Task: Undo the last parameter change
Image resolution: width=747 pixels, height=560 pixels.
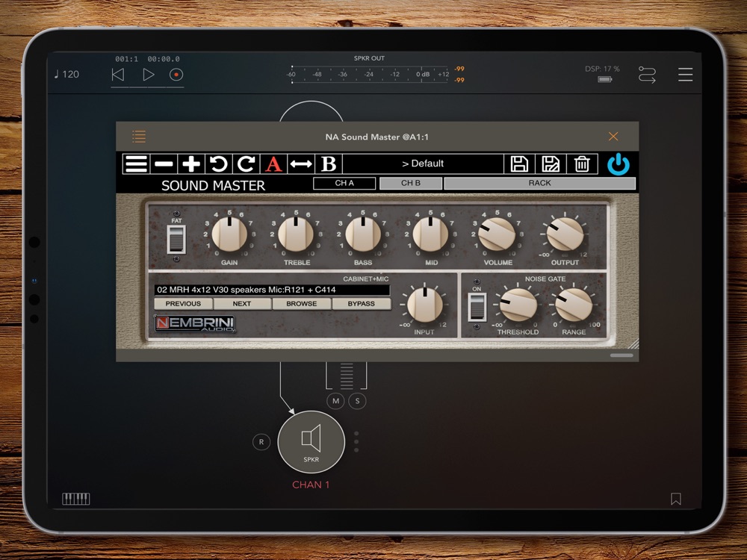Action: [x=219, y=164]
